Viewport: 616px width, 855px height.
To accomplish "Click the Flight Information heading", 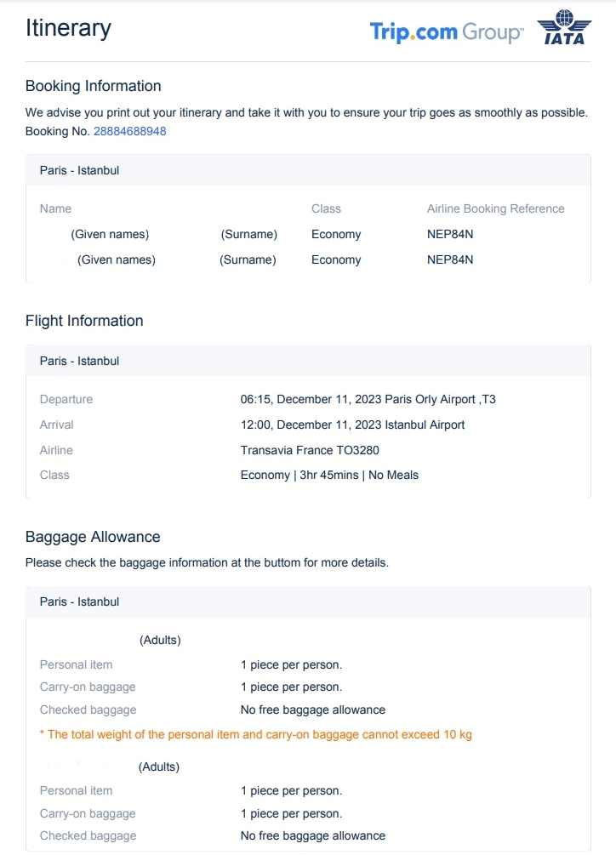I will click(84, 321).
